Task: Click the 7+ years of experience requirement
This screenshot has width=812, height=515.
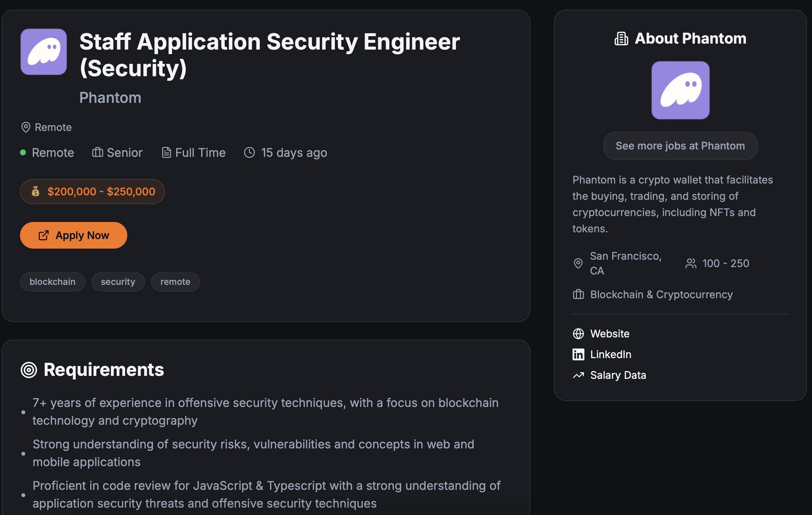Action: (x=265, y=412)
